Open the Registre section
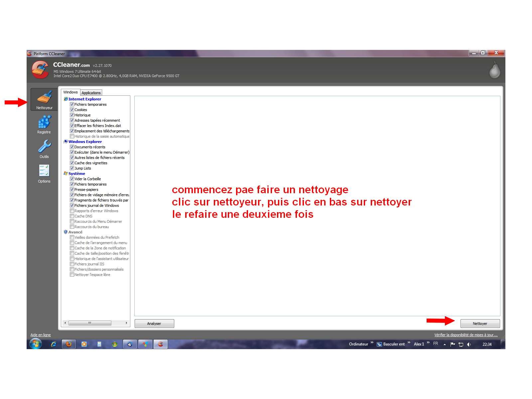532x399 pixels. tap(44, 124)
